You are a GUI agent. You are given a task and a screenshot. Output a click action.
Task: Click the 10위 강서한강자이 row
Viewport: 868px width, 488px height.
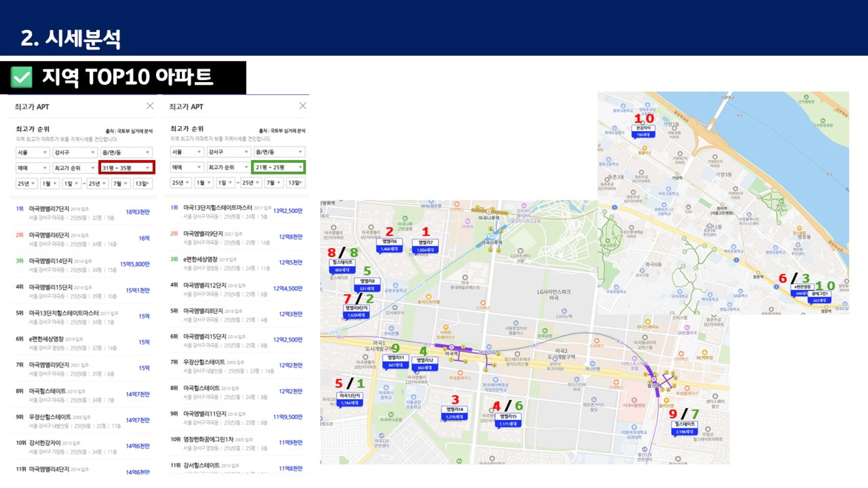point(83,447)
